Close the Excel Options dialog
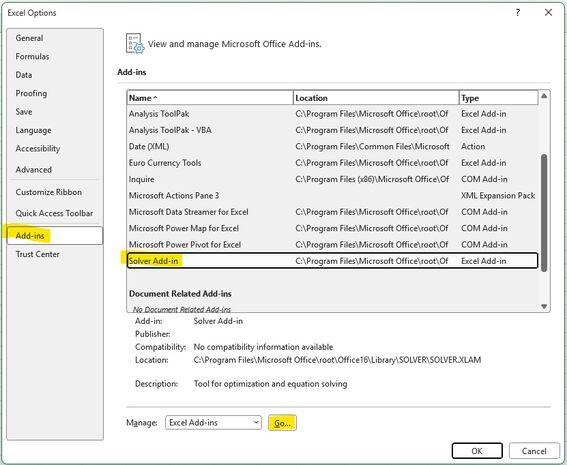Viewport: 567px width, 465px height. coord(548,13)
